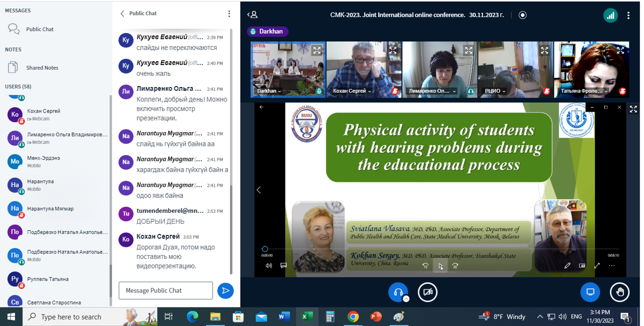Image resolution: width=644 pixels, height=326 pixels.
Task: Toggle video captions
Action: 283,266
